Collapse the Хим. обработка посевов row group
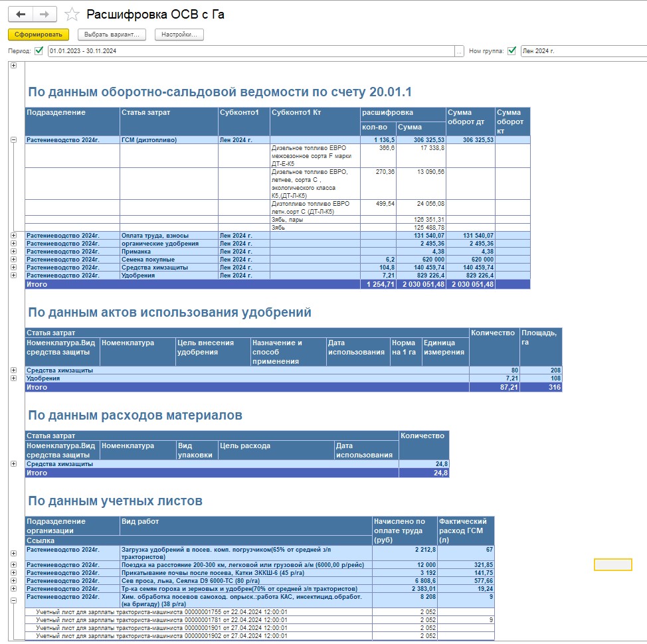The image size is (647, 644). (13, 600)
